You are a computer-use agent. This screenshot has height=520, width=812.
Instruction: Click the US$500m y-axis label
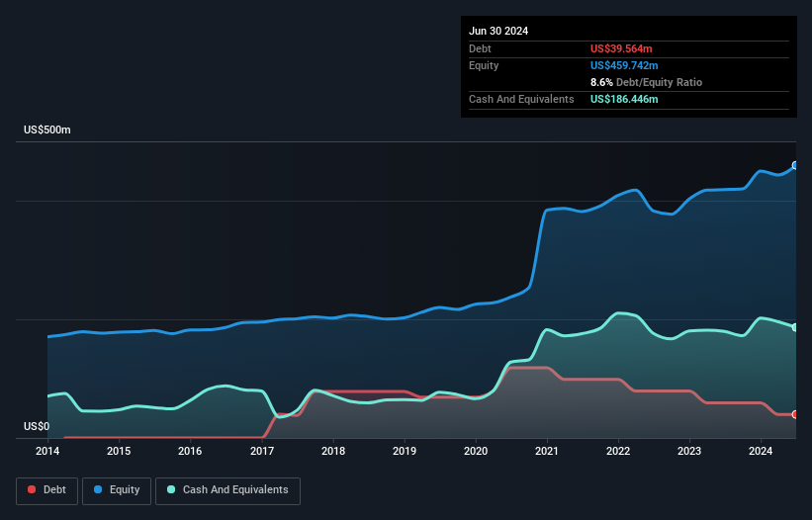(47, 130)
